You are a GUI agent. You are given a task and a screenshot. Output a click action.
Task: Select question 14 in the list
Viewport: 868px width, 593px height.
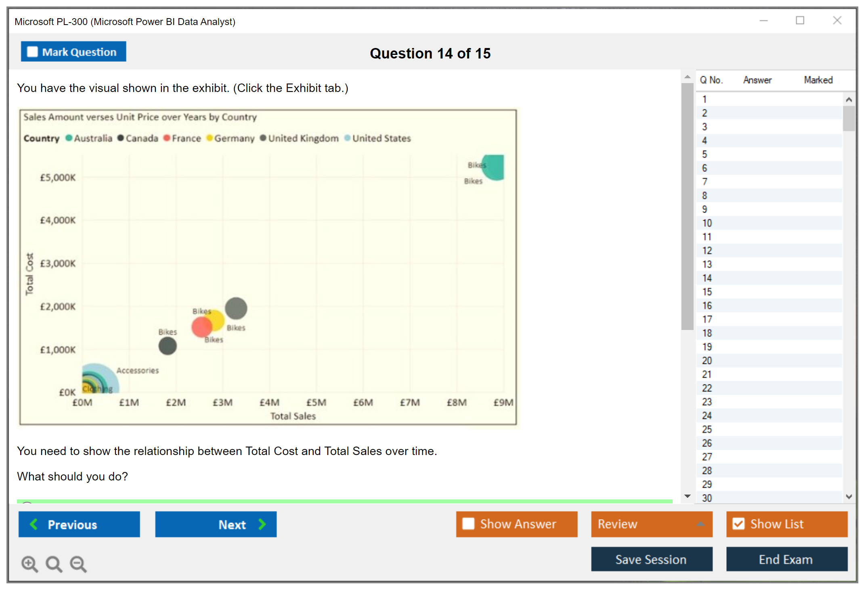(707, 278)
